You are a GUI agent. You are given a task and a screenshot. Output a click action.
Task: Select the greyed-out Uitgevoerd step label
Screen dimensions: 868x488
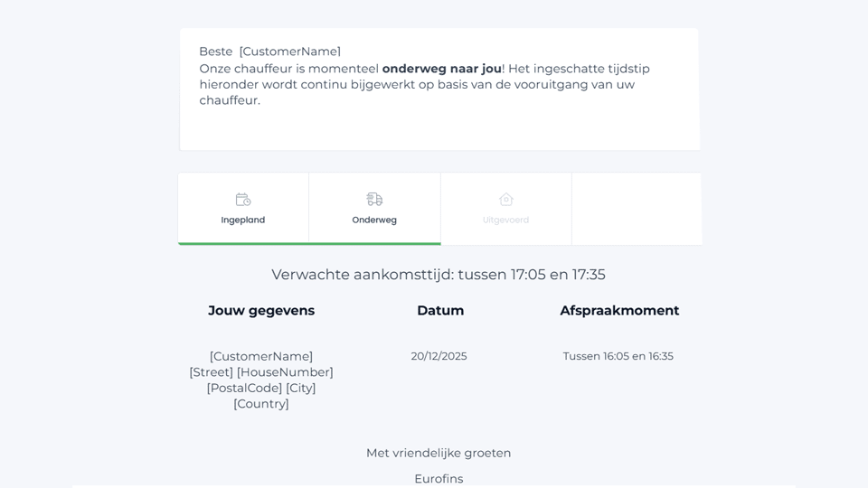tap(506, 220)
